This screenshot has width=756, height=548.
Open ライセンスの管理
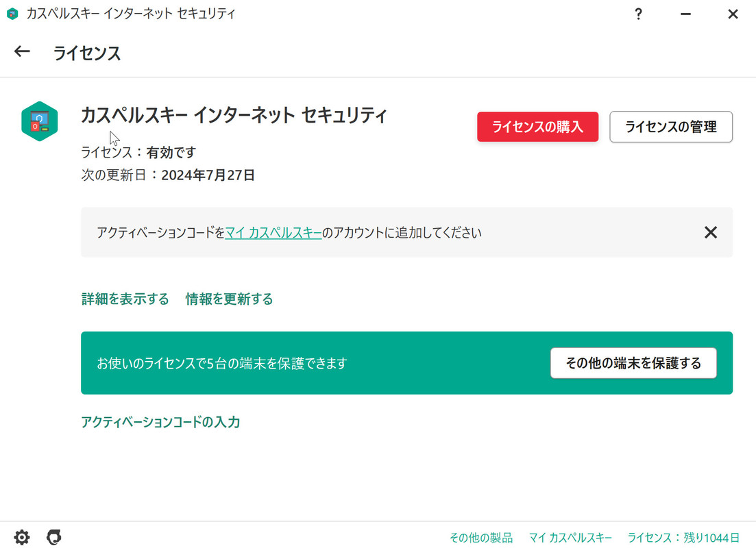(x=670, y=127)
